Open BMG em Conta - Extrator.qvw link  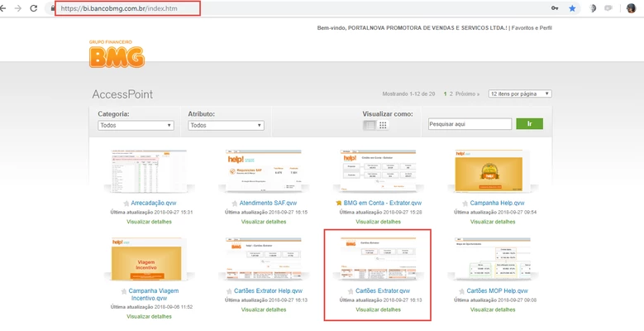pos(383,203)
